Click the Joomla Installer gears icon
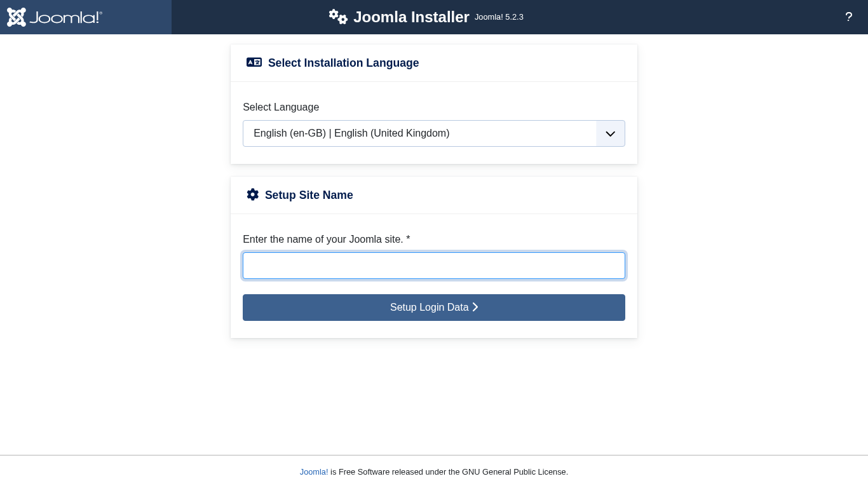This screenshot has width=868, height=488. (x=338, y=17)
